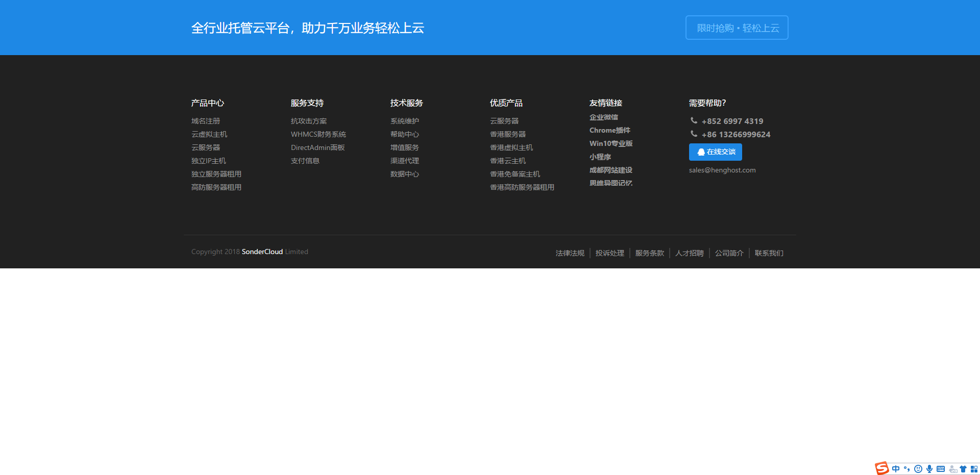
Task: Open 云服务器 under 产品中心
Action: point(206,147)
